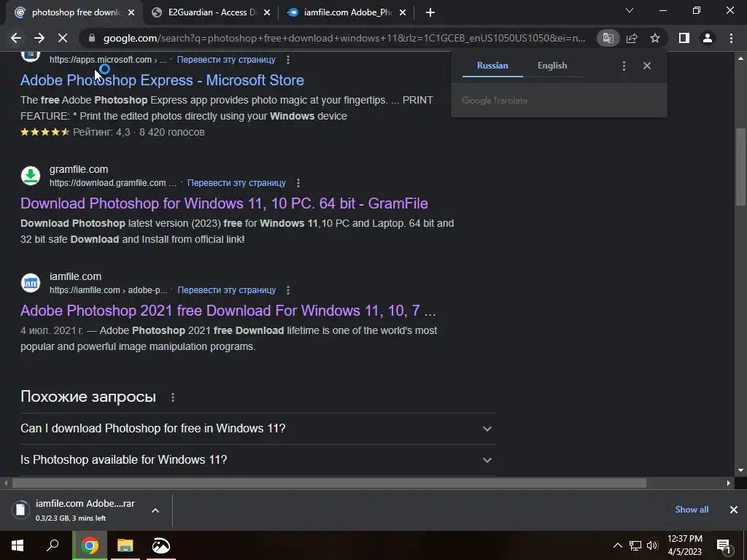The width and height of the screenshot is (747, 560).
Task: Open network status tray icon
Action: pyautogui.click(x=635, y=545)
